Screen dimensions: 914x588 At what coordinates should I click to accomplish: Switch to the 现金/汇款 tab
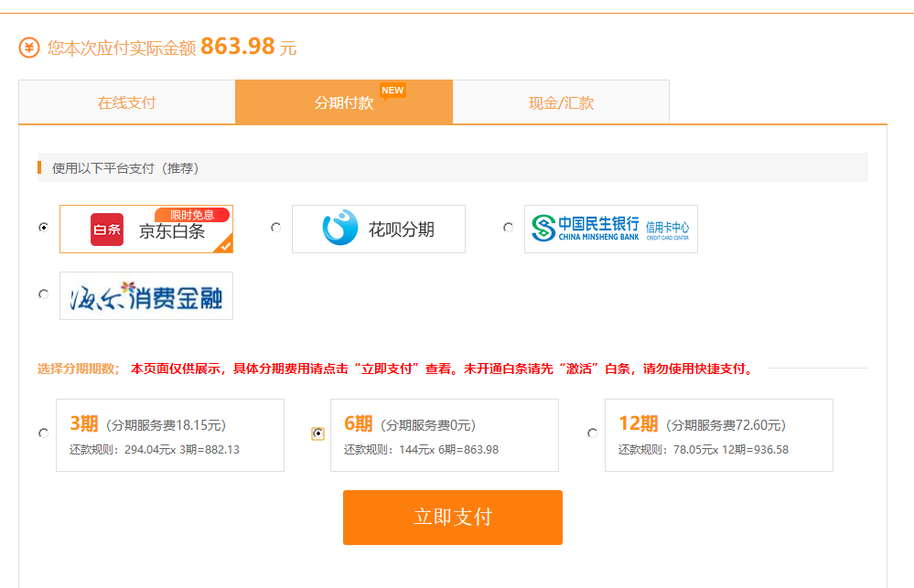561,102
